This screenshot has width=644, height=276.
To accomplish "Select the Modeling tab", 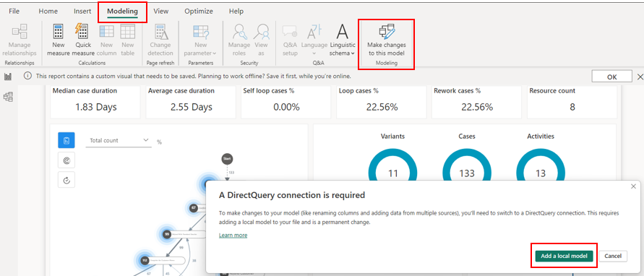I will (x=122, y=11).
